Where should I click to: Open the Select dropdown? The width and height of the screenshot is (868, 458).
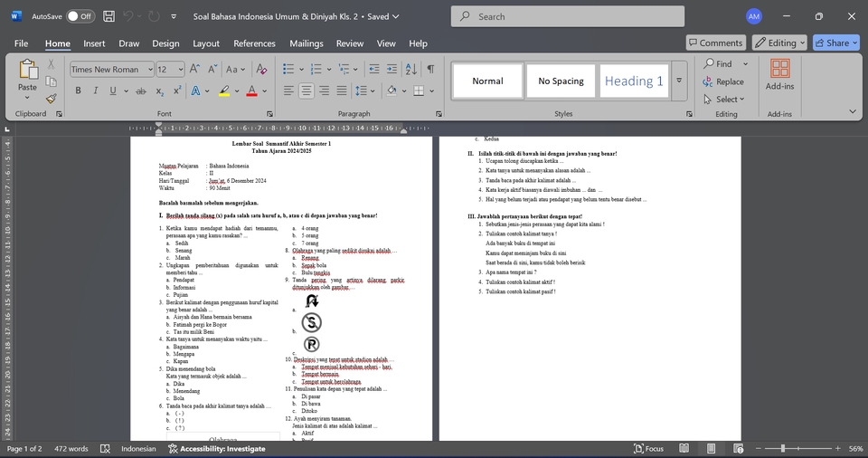click(724, 100)
